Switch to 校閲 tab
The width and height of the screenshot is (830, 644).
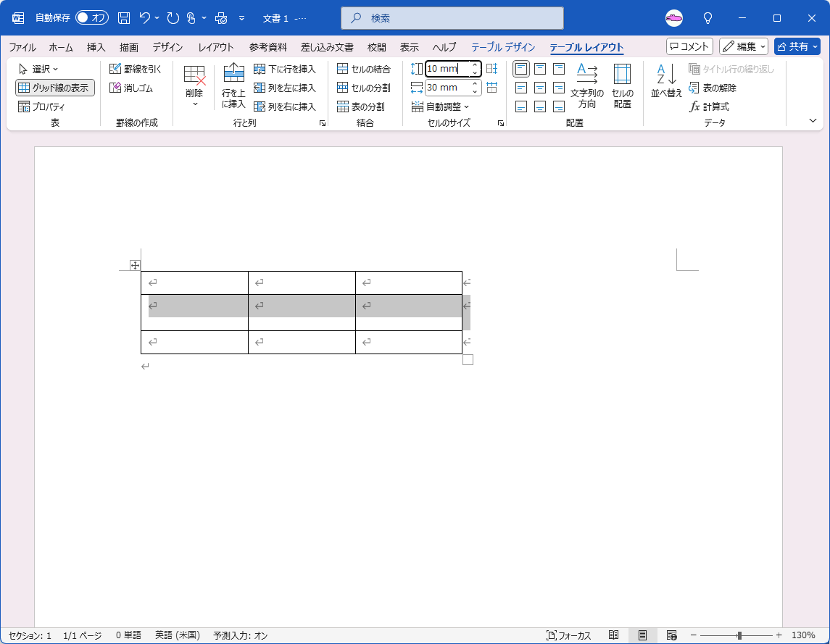coord(376,47)
